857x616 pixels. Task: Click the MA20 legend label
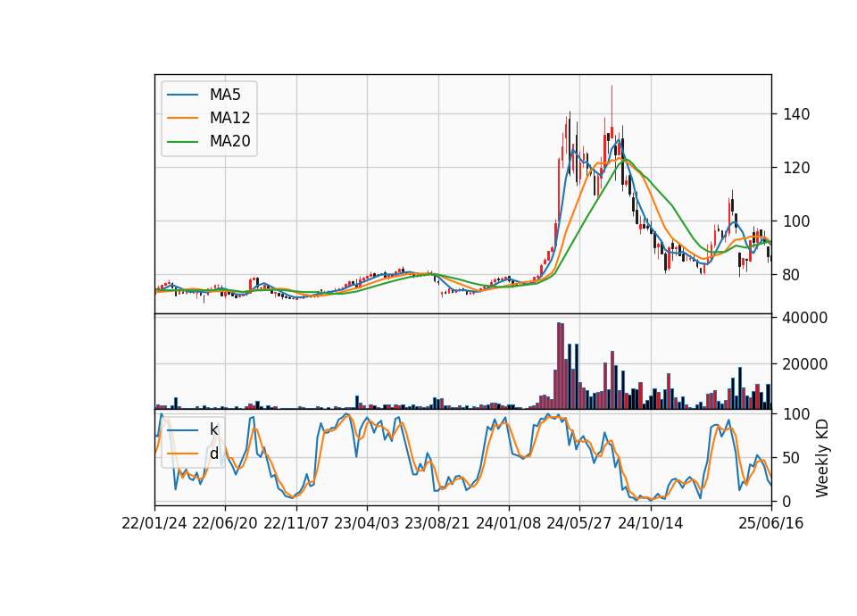coord(229,141)
